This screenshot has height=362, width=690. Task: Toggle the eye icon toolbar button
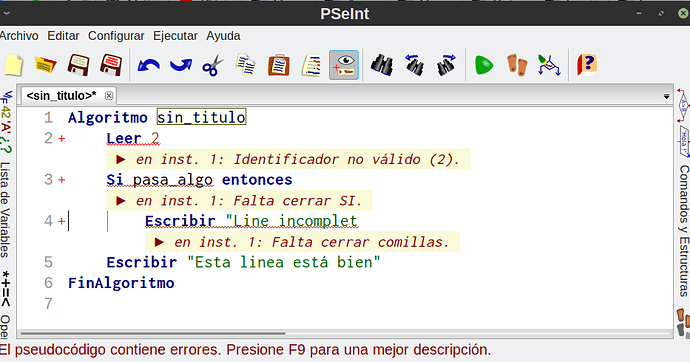click(344, 65)
